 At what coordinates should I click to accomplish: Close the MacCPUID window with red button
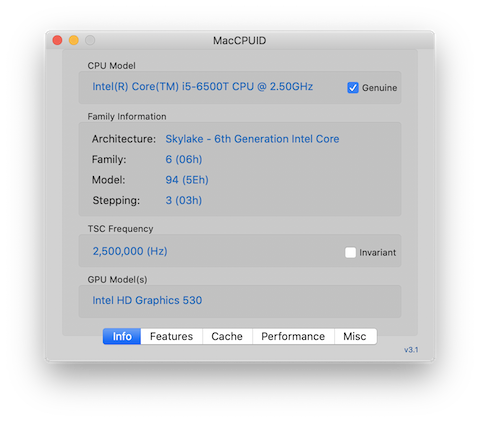[x=57, y=40]
